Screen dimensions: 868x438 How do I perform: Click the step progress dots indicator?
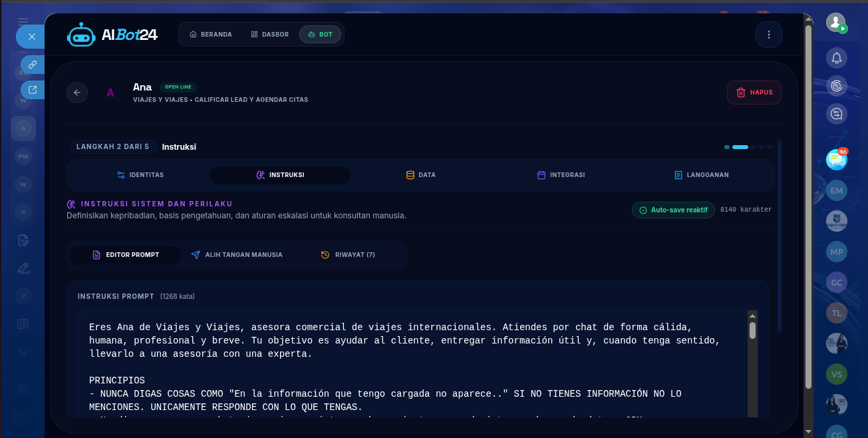(748, 146)
